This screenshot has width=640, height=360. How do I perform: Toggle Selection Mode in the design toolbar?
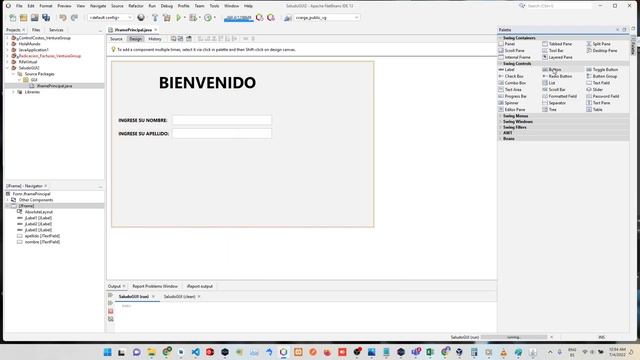tap(173, 39)
